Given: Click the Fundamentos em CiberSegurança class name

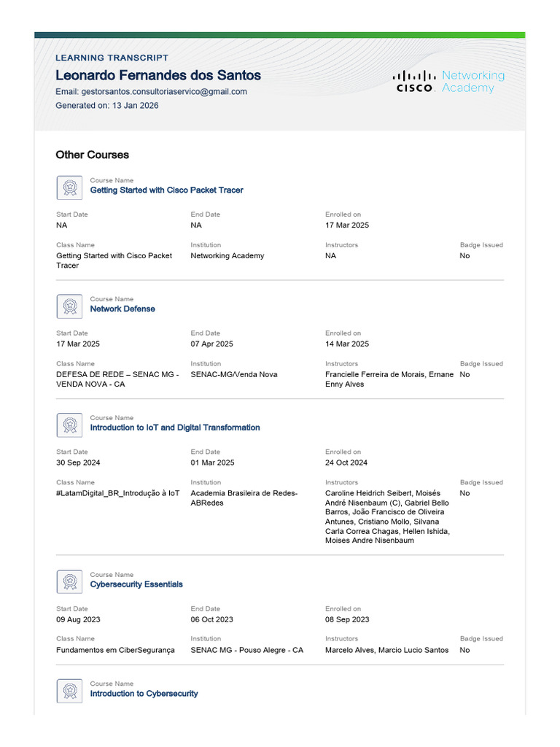Looking at the screenshot, I should coord(115,650).
